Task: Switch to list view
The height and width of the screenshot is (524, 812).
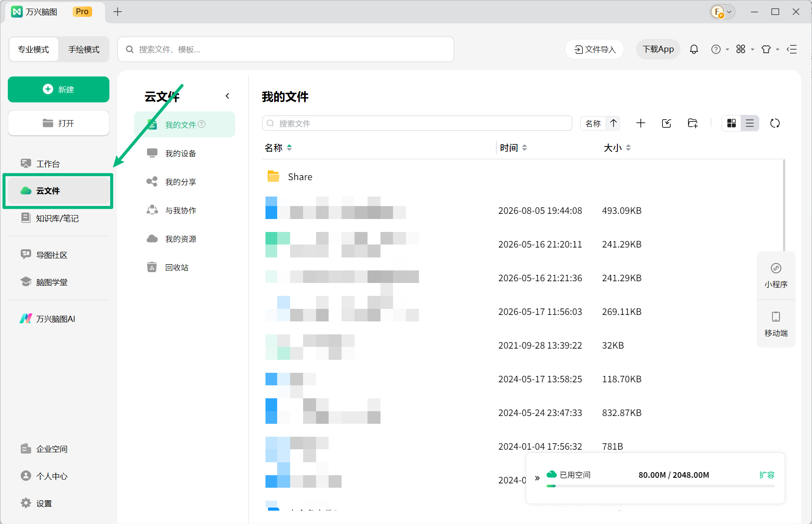Action: (750, 124)
